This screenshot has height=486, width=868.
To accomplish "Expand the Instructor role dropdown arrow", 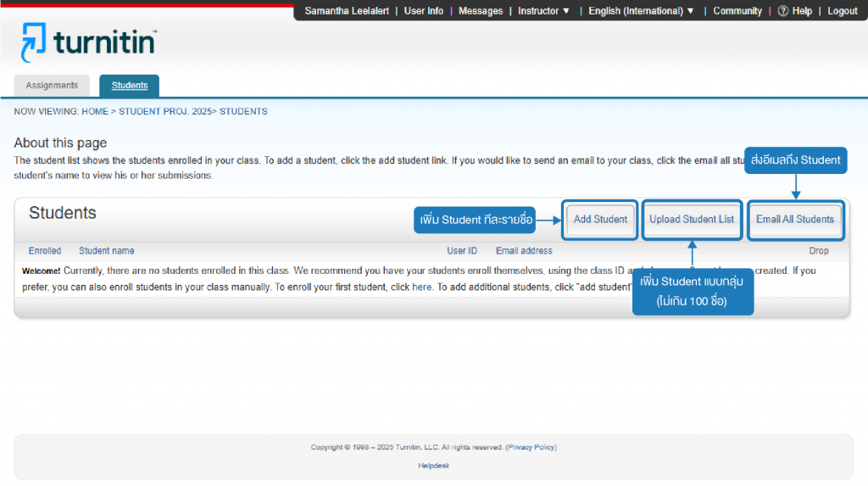I will coord(566,11).
